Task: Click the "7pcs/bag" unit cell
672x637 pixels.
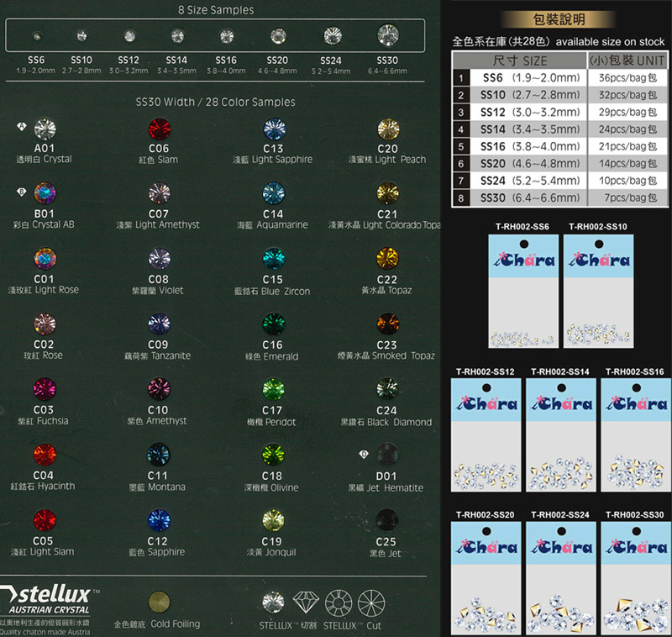Action: [627, 197]
